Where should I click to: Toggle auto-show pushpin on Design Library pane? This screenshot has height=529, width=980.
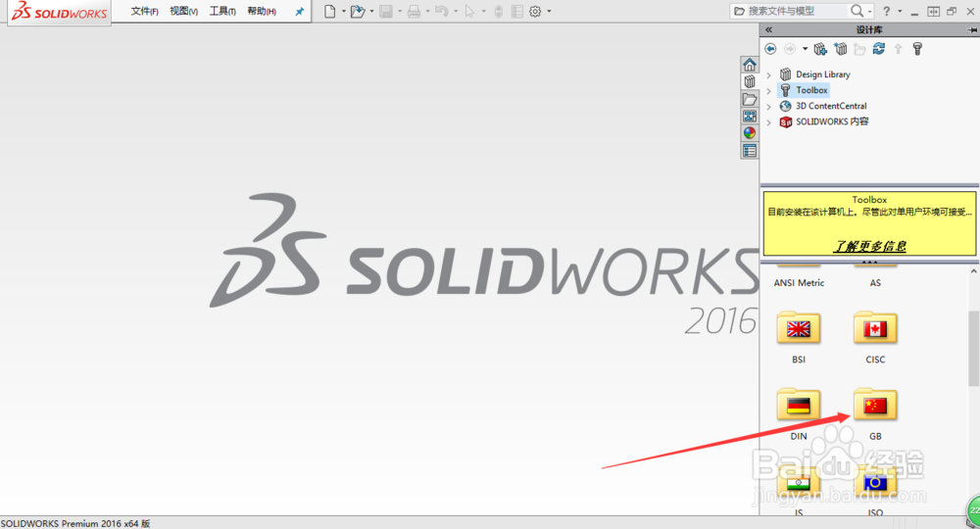pos(972,29)
